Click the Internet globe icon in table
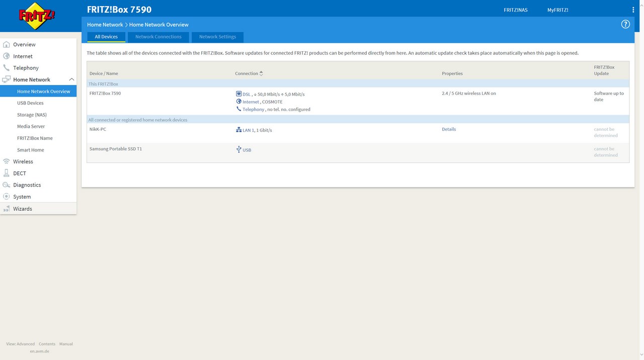 [x=238, y=101]
